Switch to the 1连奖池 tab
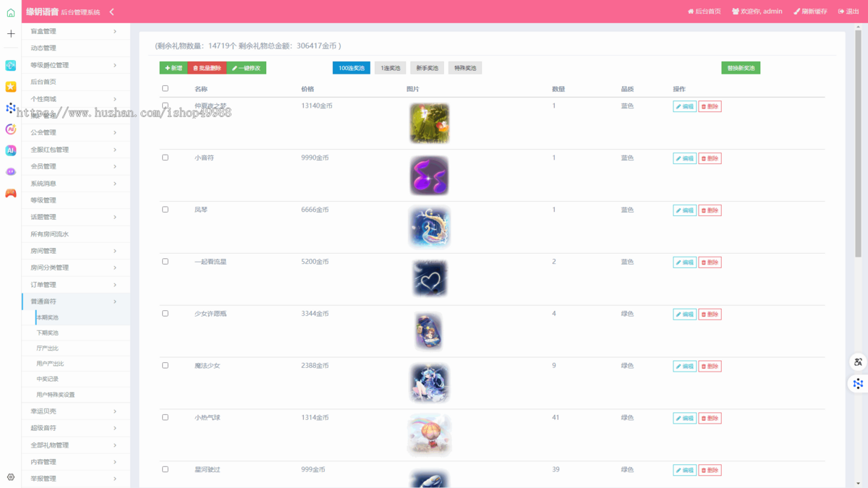Image resolution: width=868 pixels, height=488 pixels. 390,68
